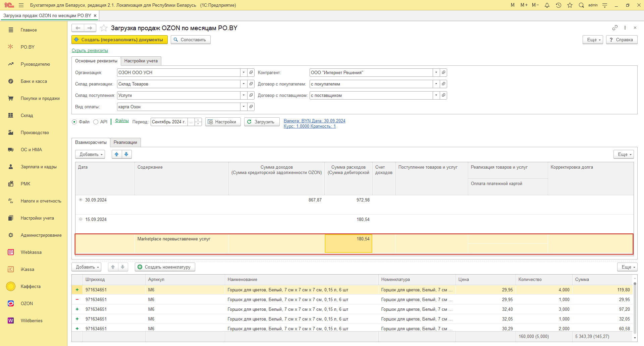Click Настройки button next to period
Image resolution: width=644 pixels, height=346 pixels.
[223, 122]
